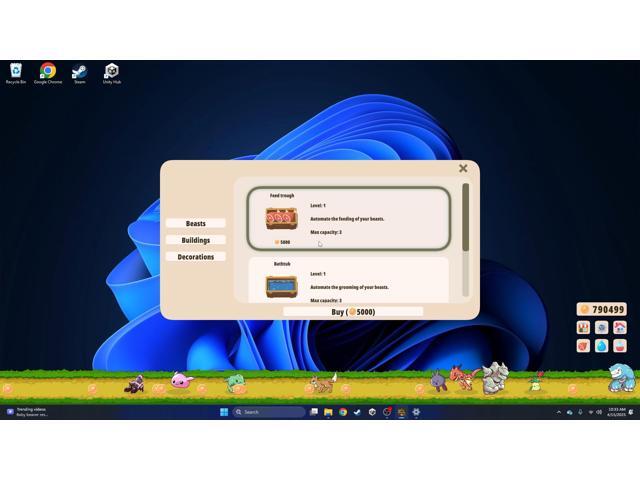Switch to the Buildings category

pyautogui.click(x=196, y=240)
